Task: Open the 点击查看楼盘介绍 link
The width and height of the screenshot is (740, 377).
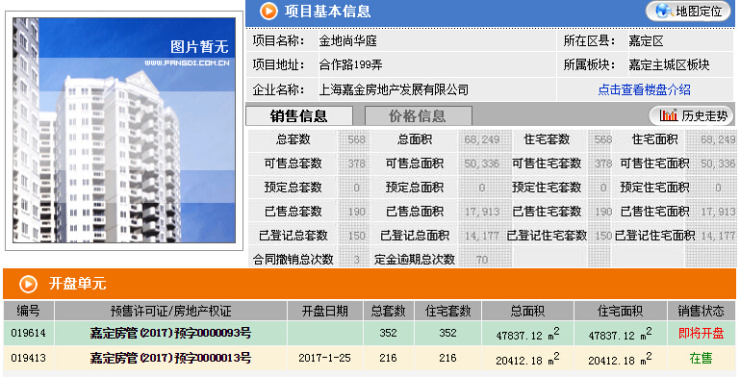Action: pyautogui.click(x=644, y=90)
